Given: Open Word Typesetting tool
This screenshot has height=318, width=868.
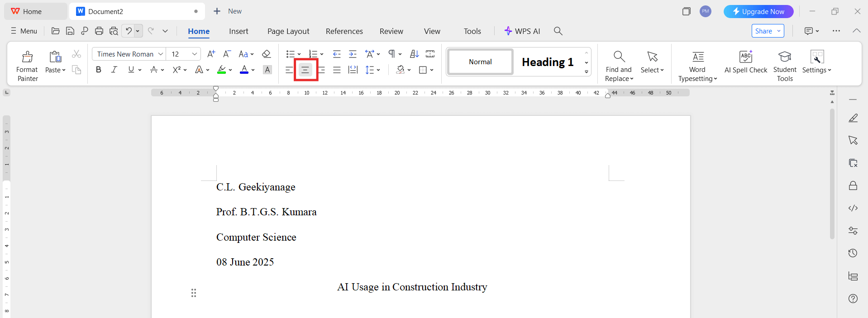Looking at the screenshot, I should tap(697, 66).
